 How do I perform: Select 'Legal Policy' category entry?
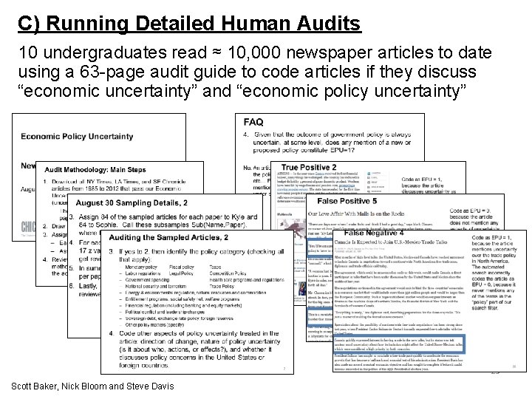pos(181,273)
